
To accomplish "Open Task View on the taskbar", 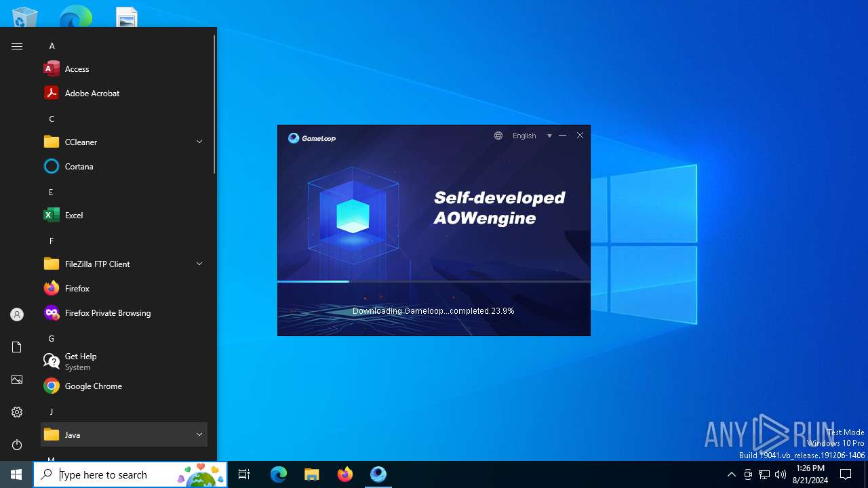I will [x=244, y=474].
